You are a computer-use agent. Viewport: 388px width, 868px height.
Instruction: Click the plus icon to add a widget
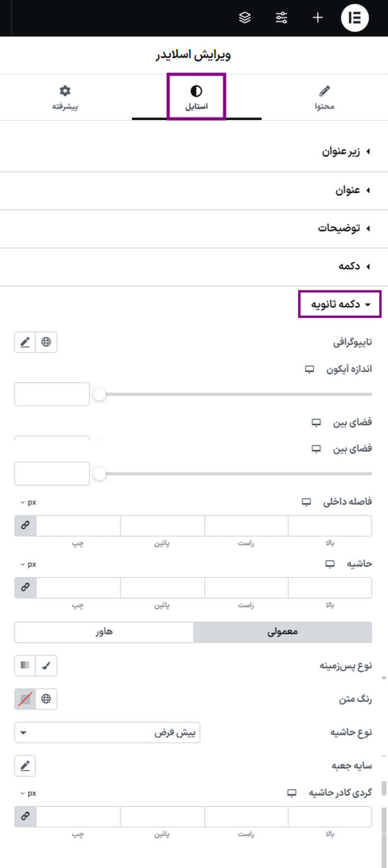tap(318, 17)
